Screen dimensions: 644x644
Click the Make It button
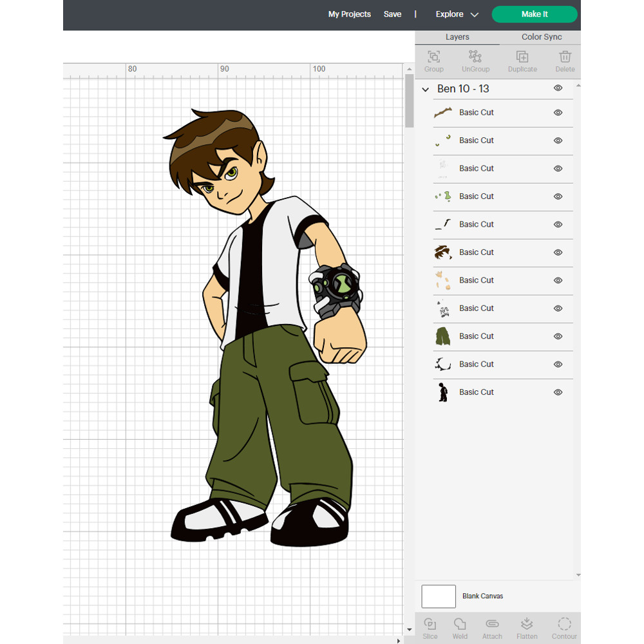click(x=535, y=14)
